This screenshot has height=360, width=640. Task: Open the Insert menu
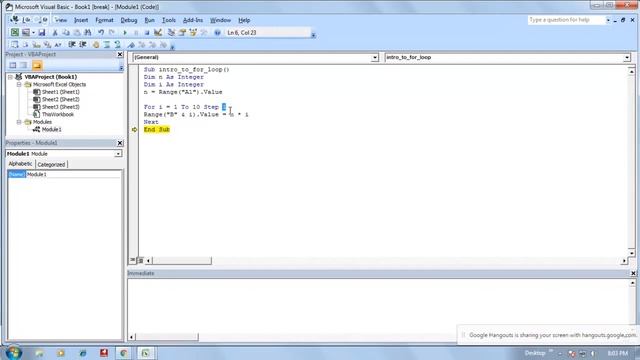click(81, 20)
